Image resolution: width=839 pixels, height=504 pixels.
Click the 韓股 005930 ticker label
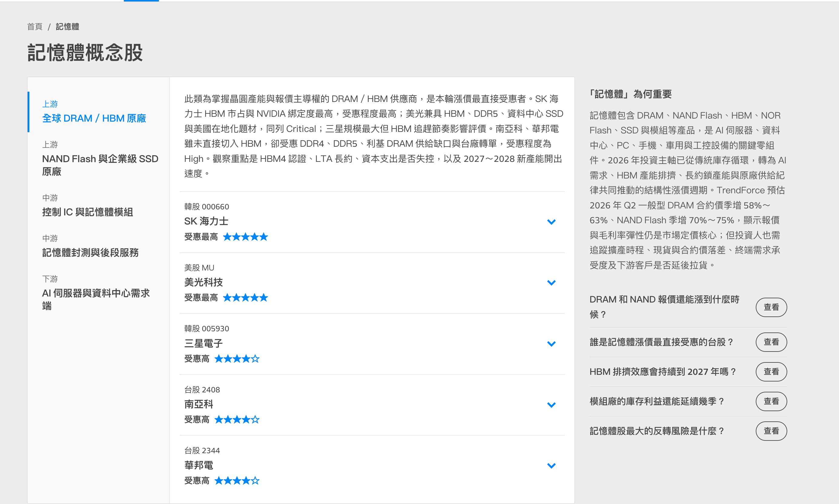click(x=206, y=329)
